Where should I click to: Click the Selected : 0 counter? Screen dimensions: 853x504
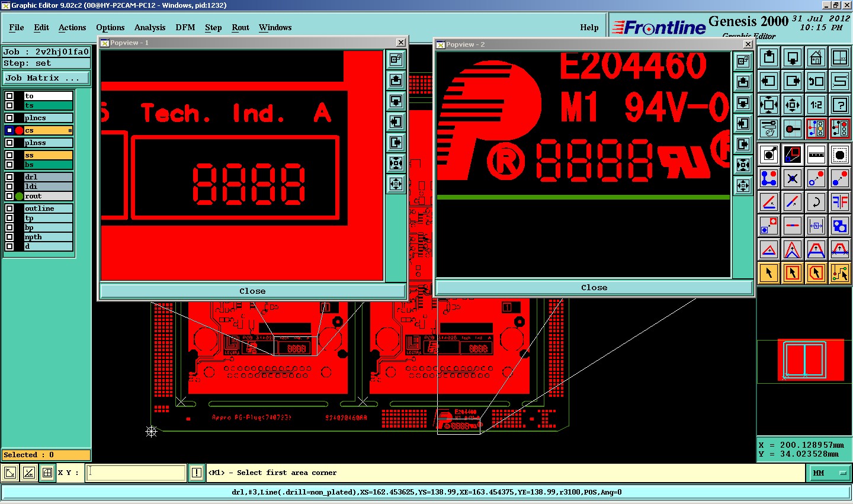tap(46, 455)
